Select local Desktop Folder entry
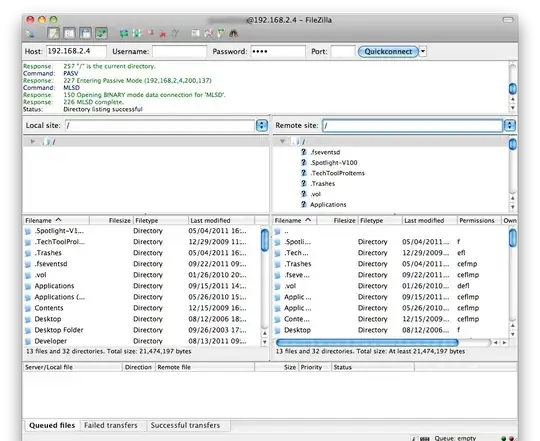Viewport: 540px width, 441px height. 59,330
